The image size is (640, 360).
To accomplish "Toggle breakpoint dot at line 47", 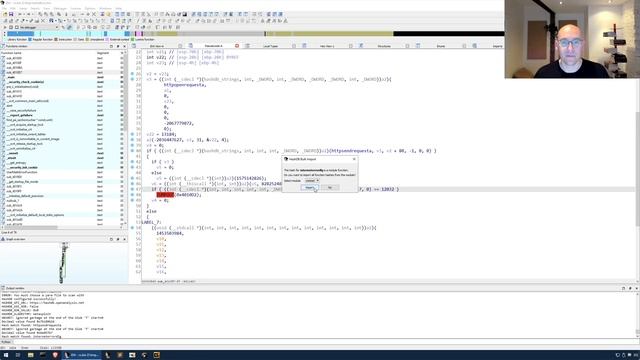I will pyautogui.click(x=132, y=189).
